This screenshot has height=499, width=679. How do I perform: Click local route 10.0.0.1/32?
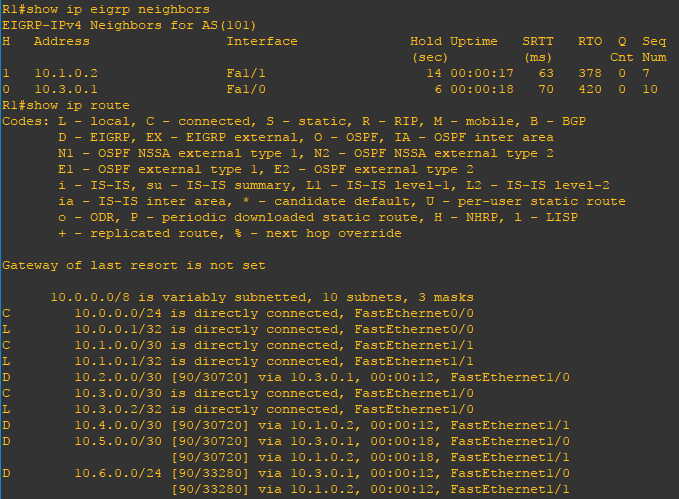tap(238, 330)
